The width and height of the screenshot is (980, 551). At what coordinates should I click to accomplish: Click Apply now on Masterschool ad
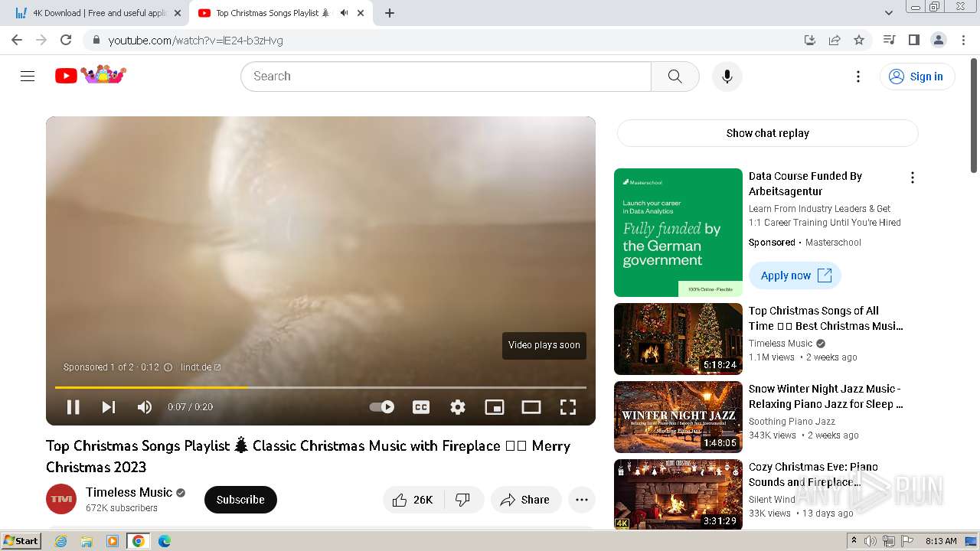(x=795, y=275)
